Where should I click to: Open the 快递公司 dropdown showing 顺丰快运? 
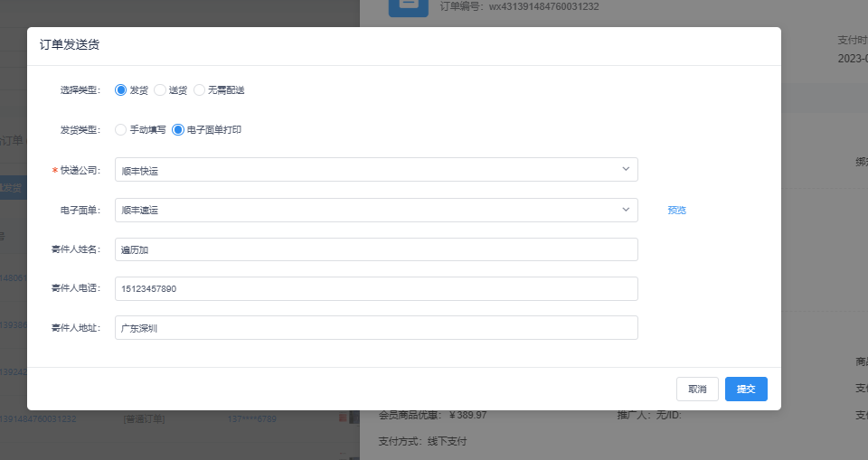tap(376, 169)
